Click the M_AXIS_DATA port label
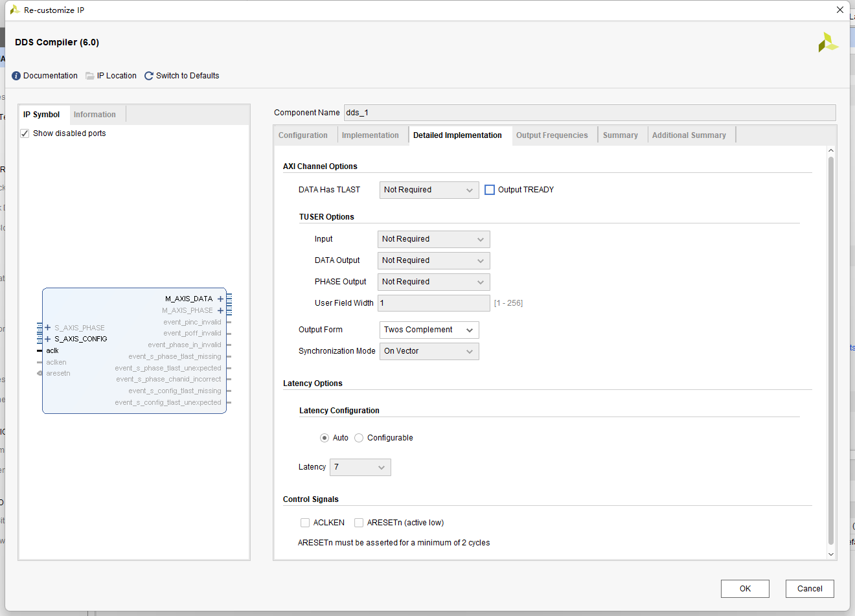Image resolution: width=855 pixels, height=616 pixels. [x=189, y=299]
